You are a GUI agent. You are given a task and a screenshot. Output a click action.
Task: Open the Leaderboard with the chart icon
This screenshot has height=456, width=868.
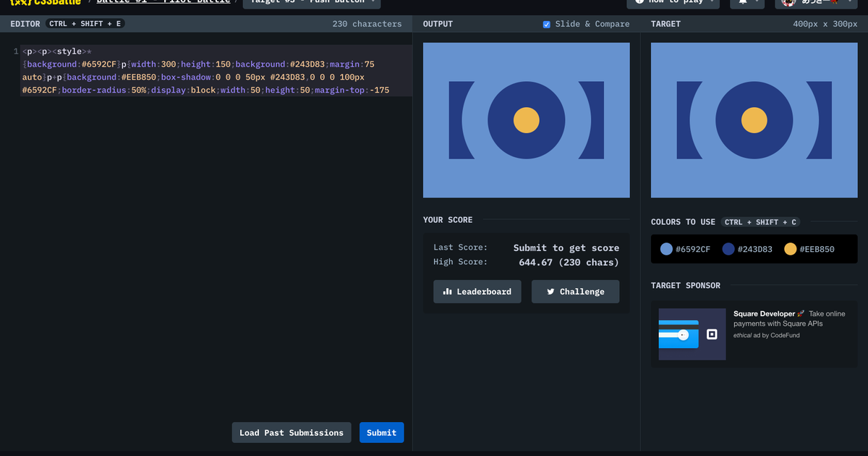pyautogui.click(x=477, y=292)
